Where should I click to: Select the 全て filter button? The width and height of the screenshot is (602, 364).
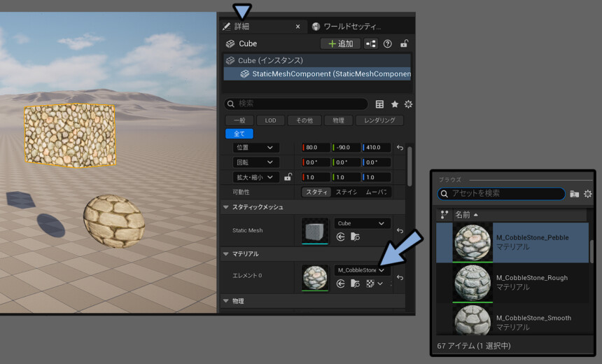tap(239, 134)
